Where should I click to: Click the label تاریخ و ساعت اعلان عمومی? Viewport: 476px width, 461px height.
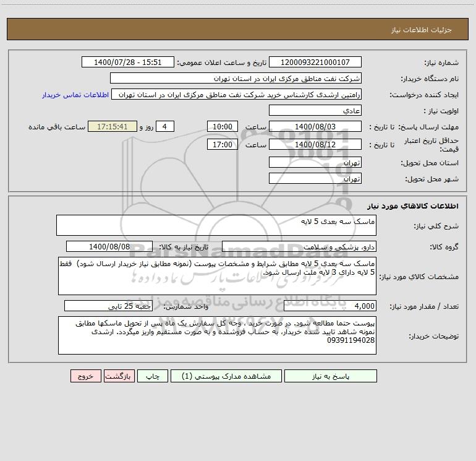coord(222,63)
